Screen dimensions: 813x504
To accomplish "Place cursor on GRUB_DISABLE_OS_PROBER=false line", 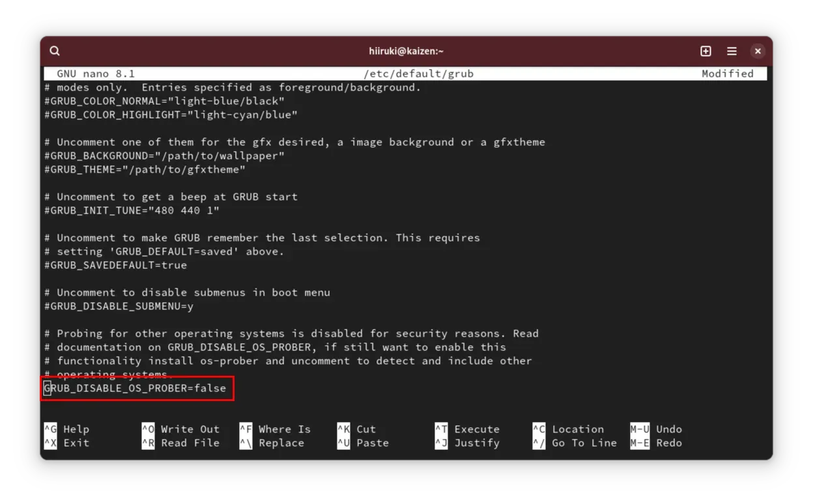I will tap(135, 388).
